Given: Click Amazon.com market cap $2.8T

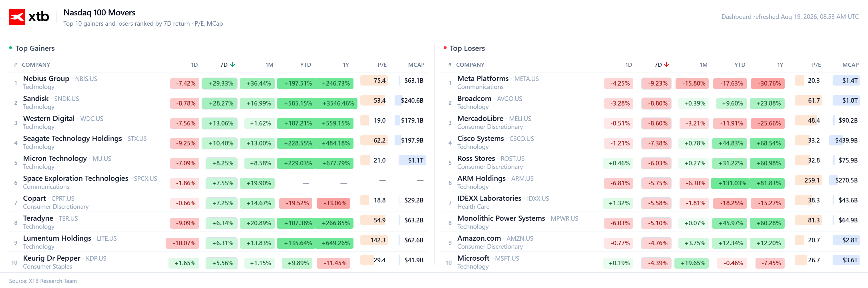Looking at the screenshot, I should click(846, 240).
